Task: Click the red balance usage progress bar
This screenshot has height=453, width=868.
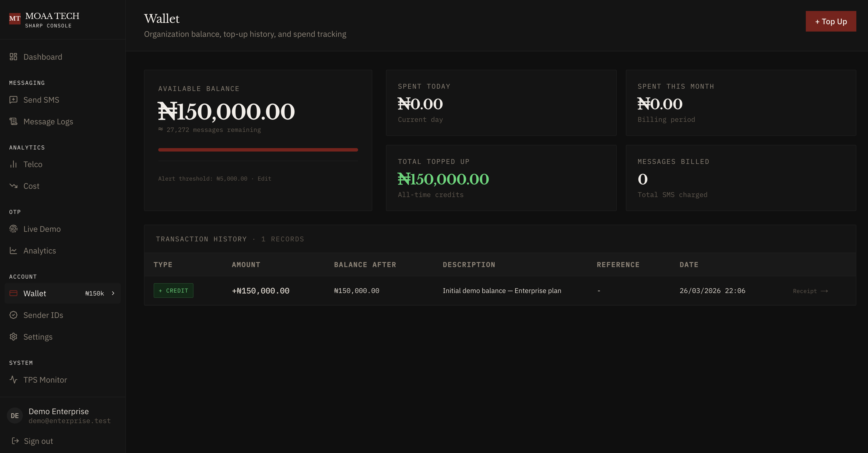Action: pyautogui.click(x=258, y=149)
